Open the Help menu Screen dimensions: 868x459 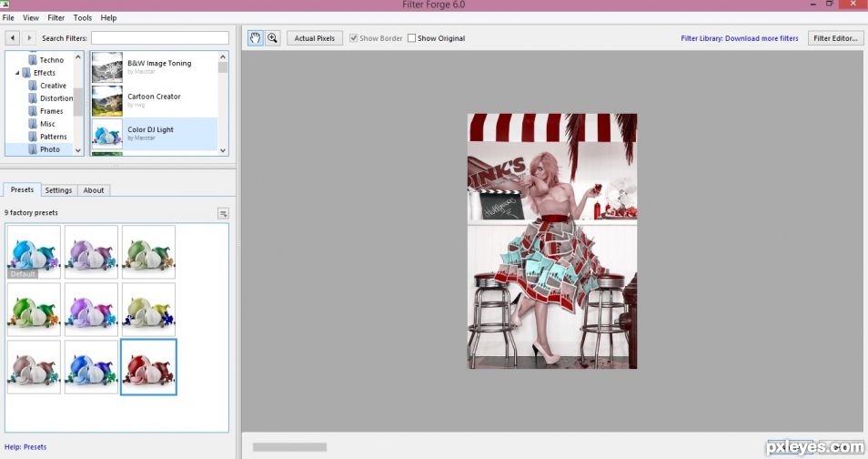[x=108, y=17]
